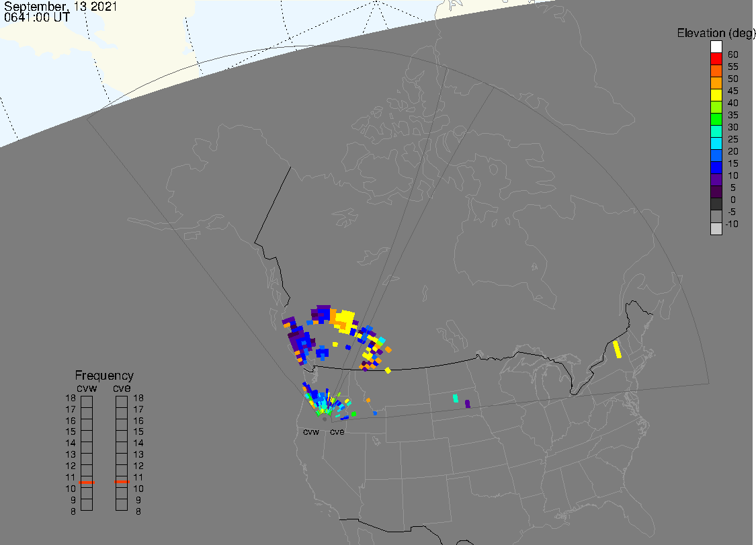Screen dimensions: 756x545
Task: Pick the lime green elevation legend swatch
Action: [x=716, y=107]
